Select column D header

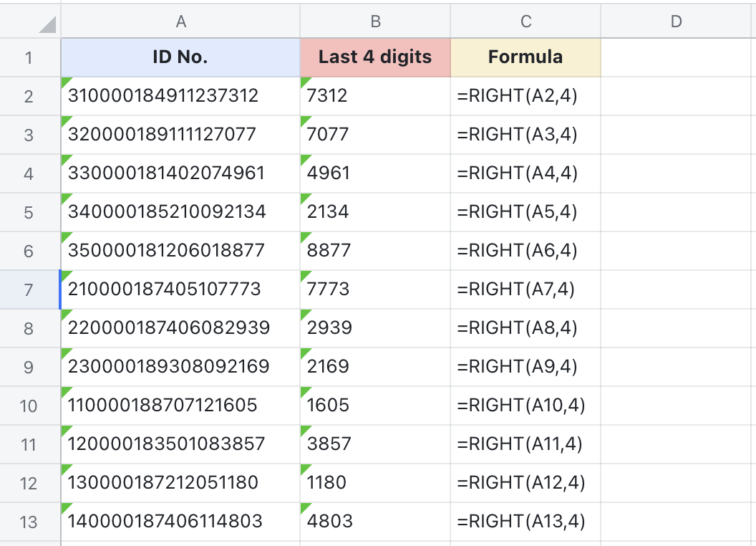point(677,20)
